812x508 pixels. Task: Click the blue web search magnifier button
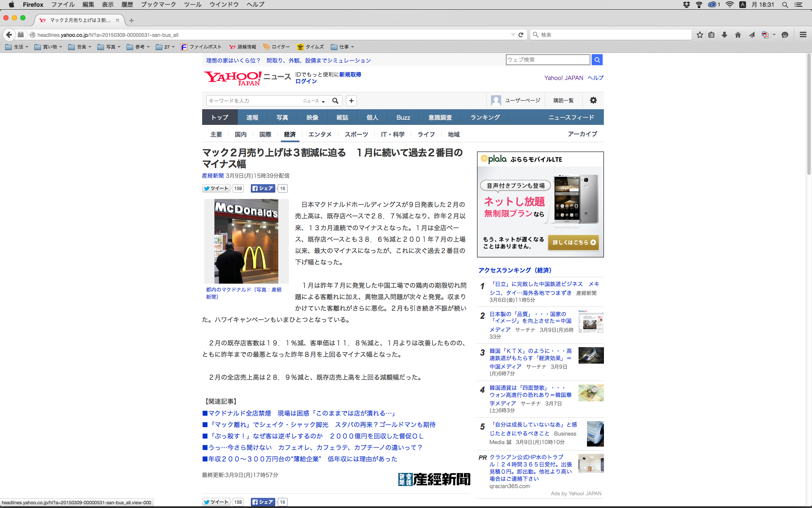597,60
